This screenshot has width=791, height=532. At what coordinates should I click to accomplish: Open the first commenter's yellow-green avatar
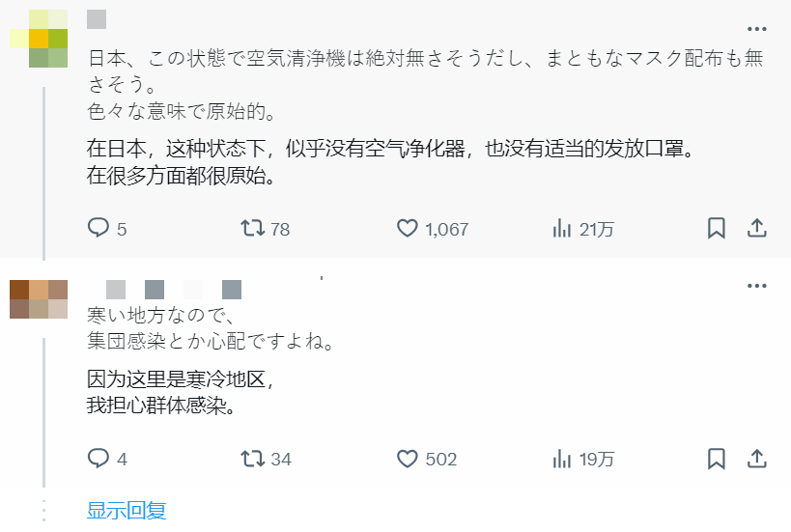39,39
